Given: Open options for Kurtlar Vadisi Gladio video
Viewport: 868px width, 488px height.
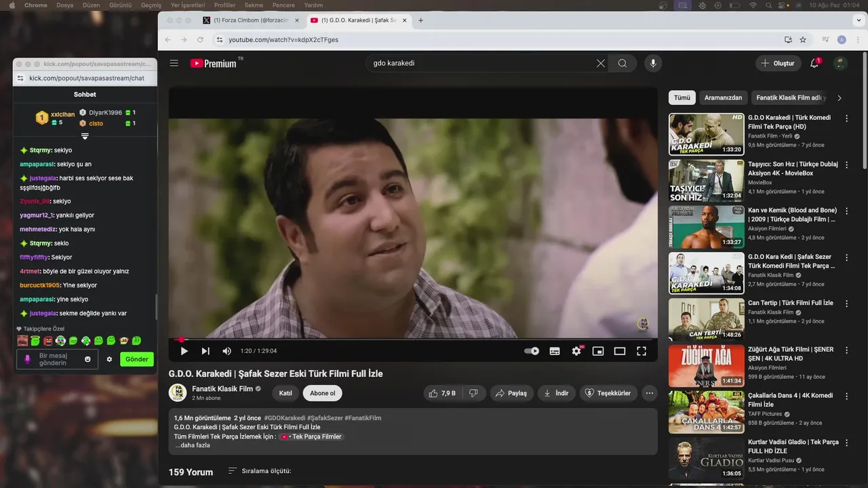Looking at the screenshot, I should pos(846,443).
